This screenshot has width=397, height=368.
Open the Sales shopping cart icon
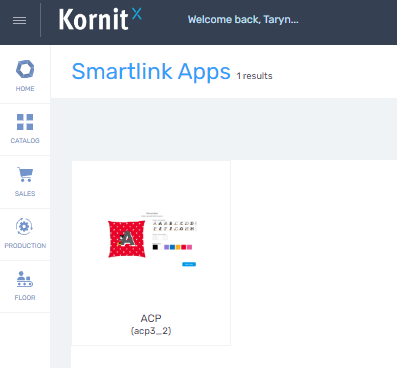click(25, 174)
